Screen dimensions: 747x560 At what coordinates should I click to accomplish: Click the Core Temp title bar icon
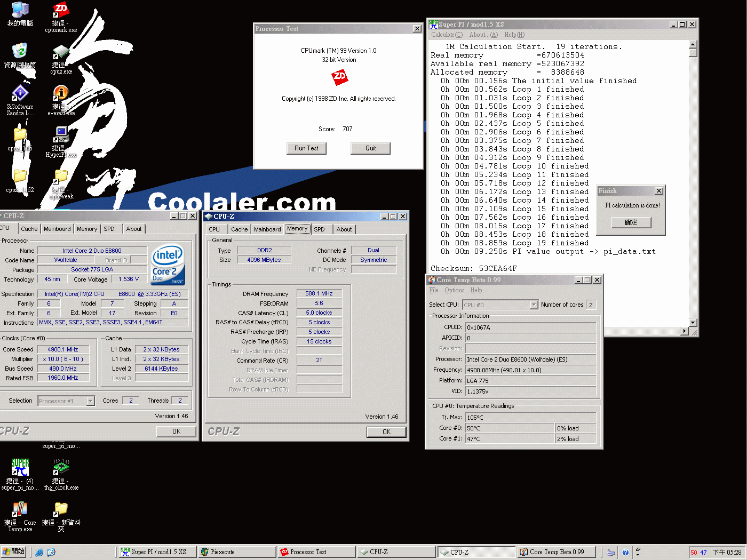click(431, 280)
